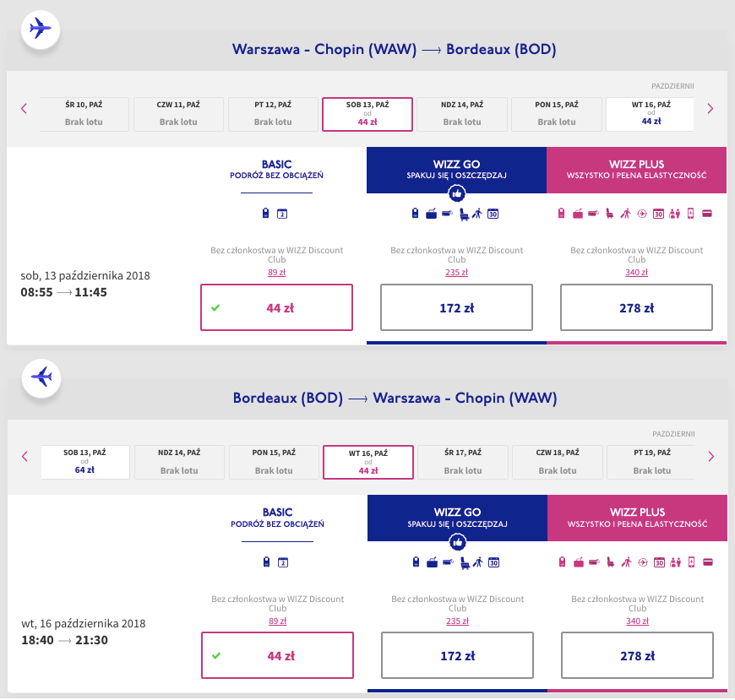Screen dimensions: 735x700
Task: Choose WT 16, PAŹ outbound date tab
Action: (651, 114)
